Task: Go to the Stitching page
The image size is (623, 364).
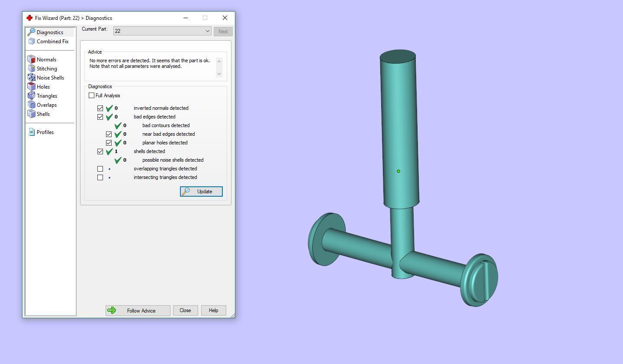Action: pos(47,69)
